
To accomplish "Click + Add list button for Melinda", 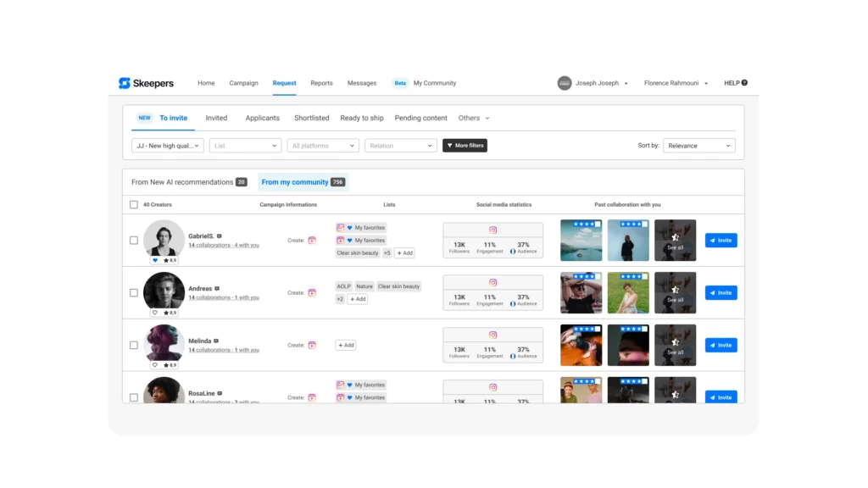I will click(346, 345).
